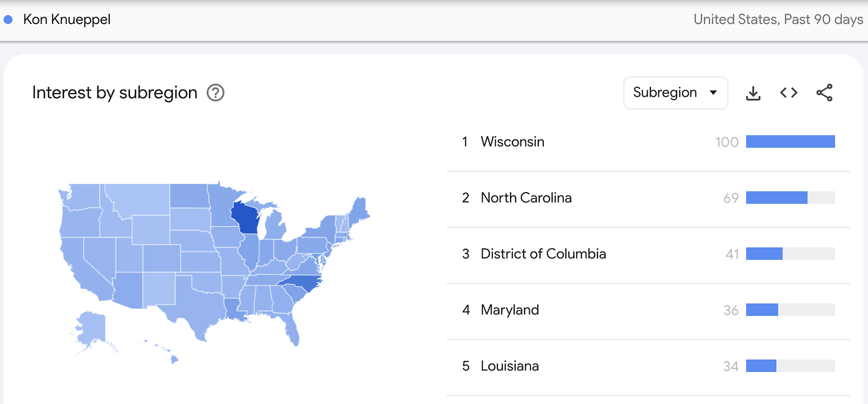
Task: Select Maryland in the ranking list
Action: 509,310
